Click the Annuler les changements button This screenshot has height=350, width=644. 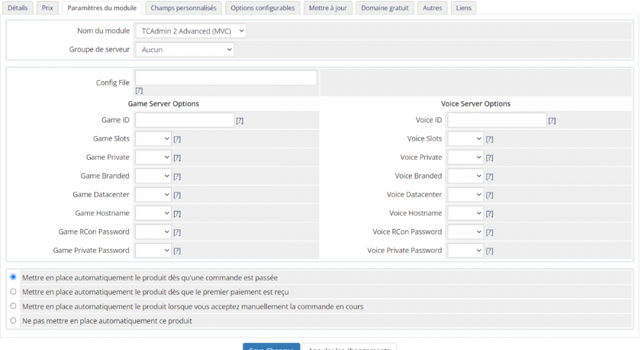pos(349,347)
